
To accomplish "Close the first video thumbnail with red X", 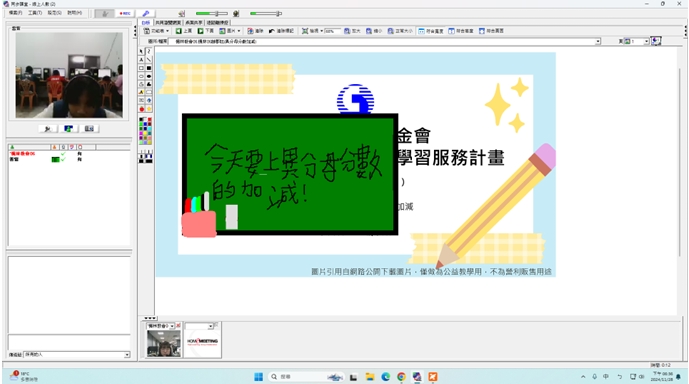I will coord(178,326).
